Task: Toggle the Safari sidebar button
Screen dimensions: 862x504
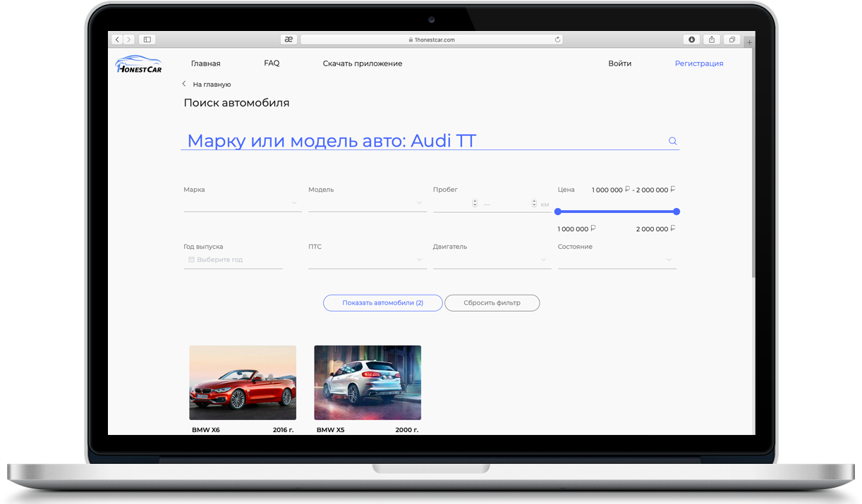Action: [x=147, y=39]
